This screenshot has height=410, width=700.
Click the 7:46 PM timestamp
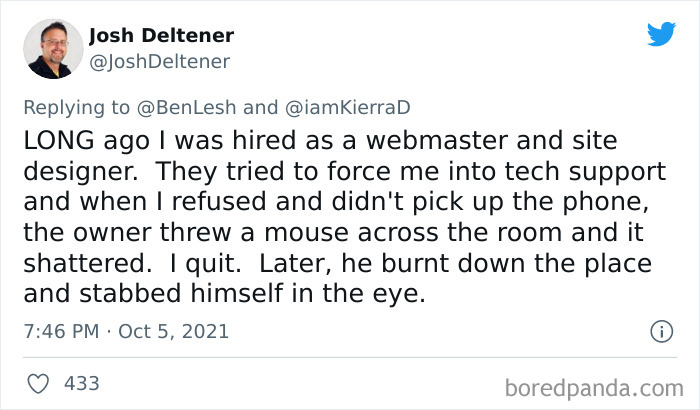coord(60,331)
